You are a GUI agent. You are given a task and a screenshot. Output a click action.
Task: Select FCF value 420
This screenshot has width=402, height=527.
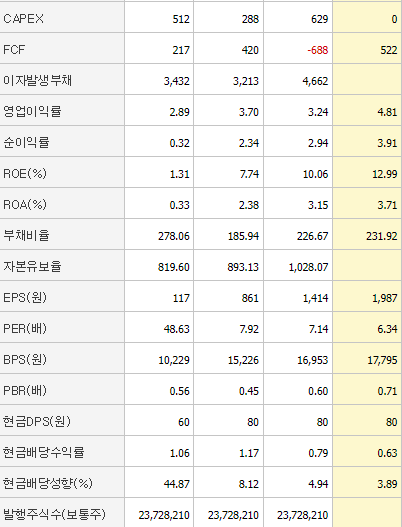[250, 50]
